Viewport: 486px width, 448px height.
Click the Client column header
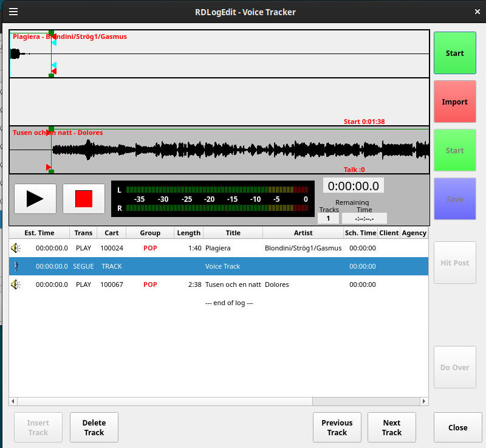coord(389,233)
